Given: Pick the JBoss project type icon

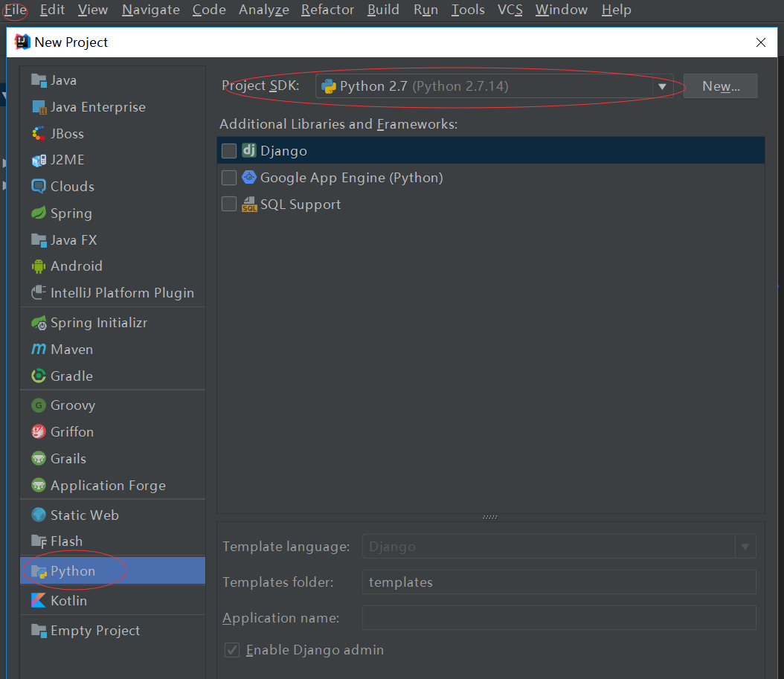Looking at the screenshot, I should click(x=39, y=134).
